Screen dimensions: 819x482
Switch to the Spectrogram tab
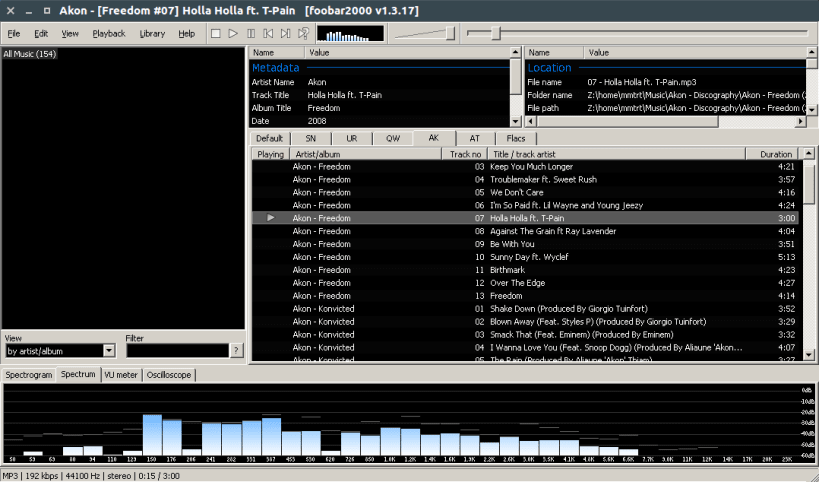point(29,375)
